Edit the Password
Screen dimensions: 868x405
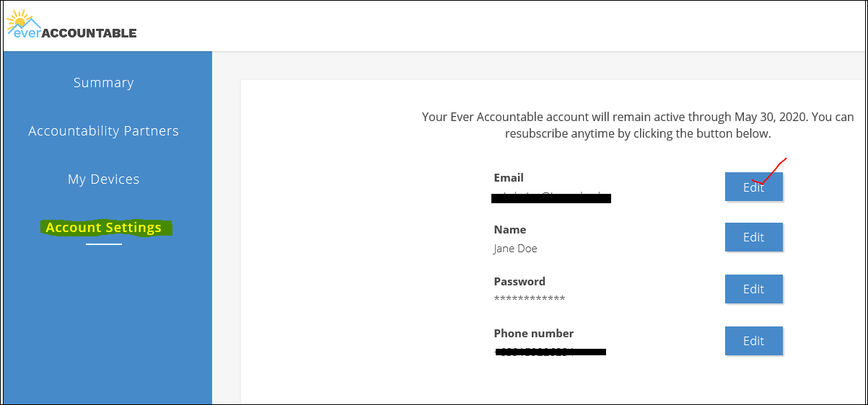point(753,289)
